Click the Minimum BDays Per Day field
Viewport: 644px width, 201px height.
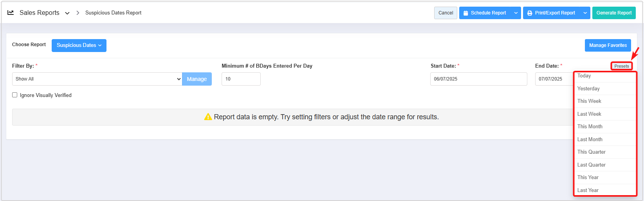click(x=241, y=79)
